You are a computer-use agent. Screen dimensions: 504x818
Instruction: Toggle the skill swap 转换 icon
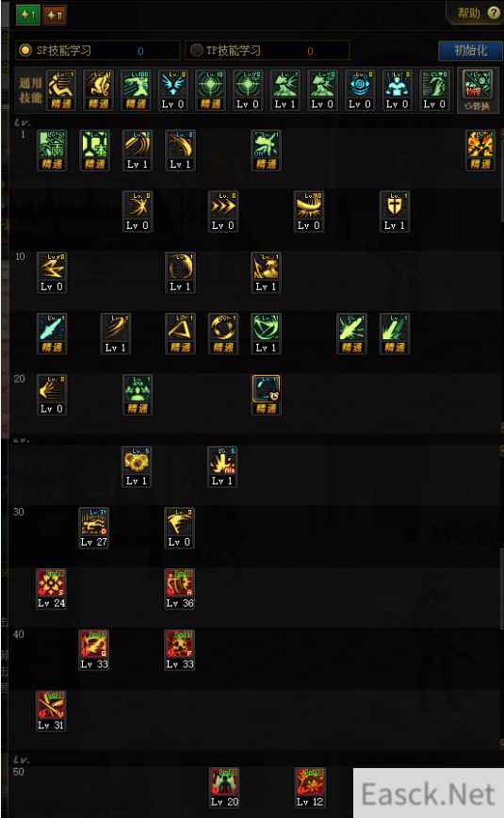coord(477,90)
